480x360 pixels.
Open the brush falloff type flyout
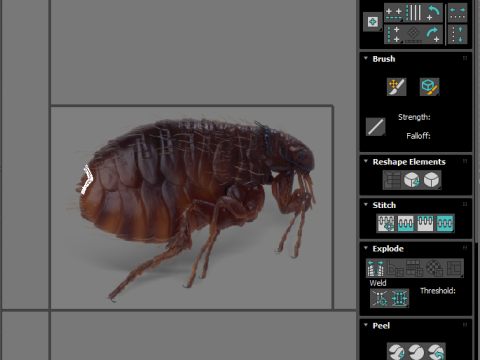click(x=376, y=127)
